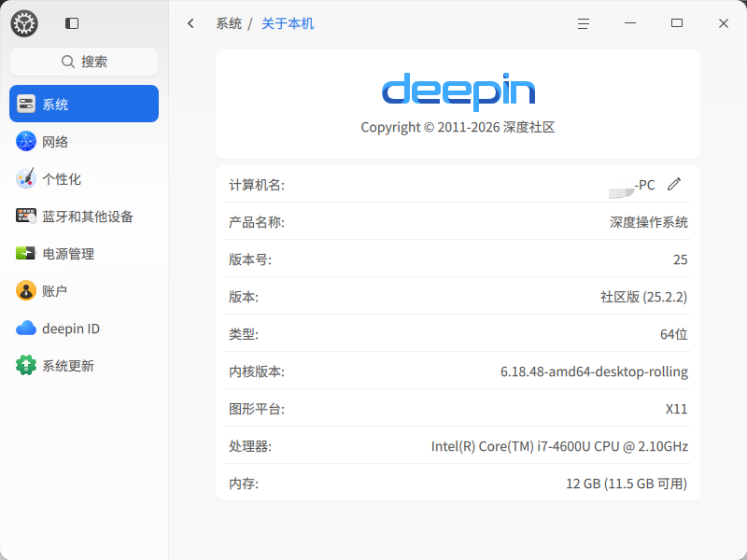Click type value 64位
747x560 pixels.
point(673,334)
